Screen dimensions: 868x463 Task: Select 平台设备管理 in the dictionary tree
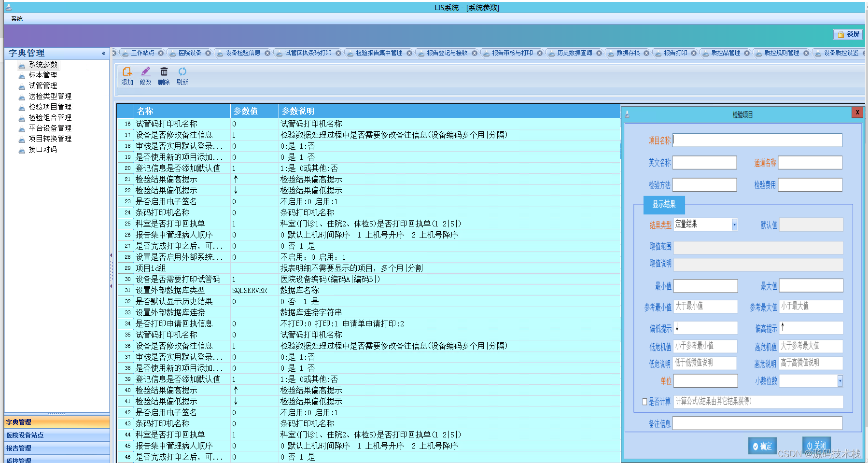(50, 128)
